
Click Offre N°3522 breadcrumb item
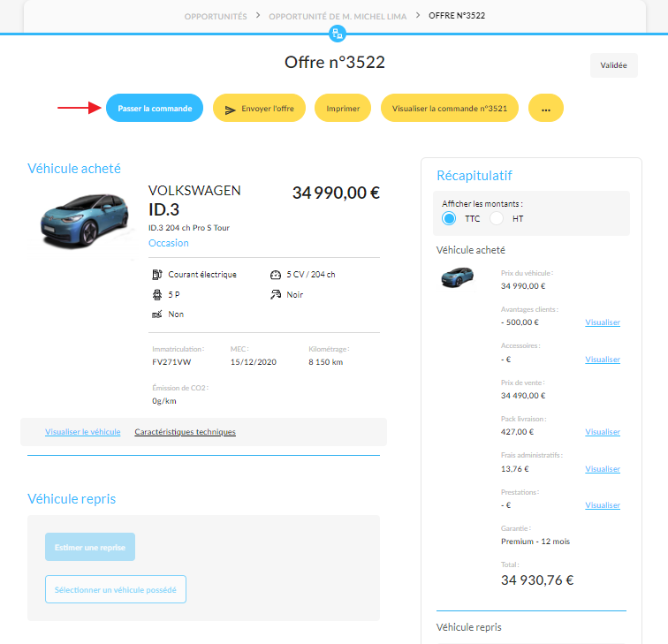(457, 16)
